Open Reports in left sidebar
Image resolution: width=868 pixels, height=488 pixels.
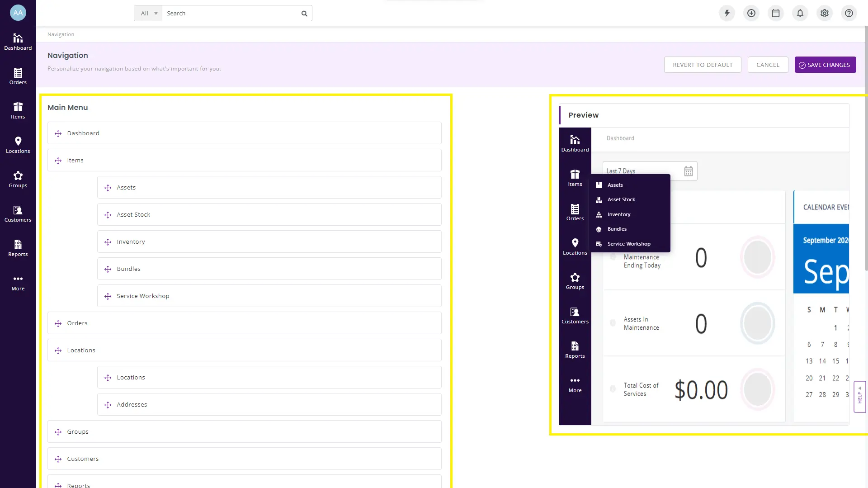point(18,248)
